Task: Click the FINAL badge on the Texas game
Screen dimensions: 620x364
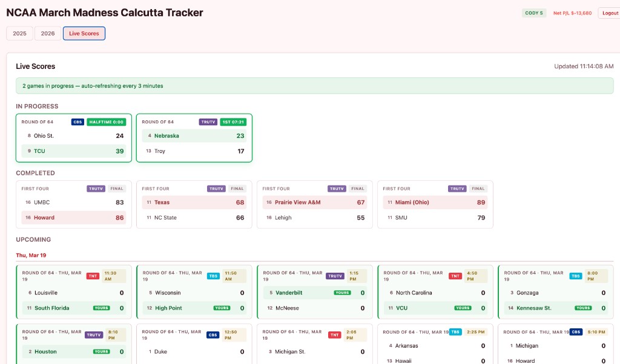Action: coord(237,189)
